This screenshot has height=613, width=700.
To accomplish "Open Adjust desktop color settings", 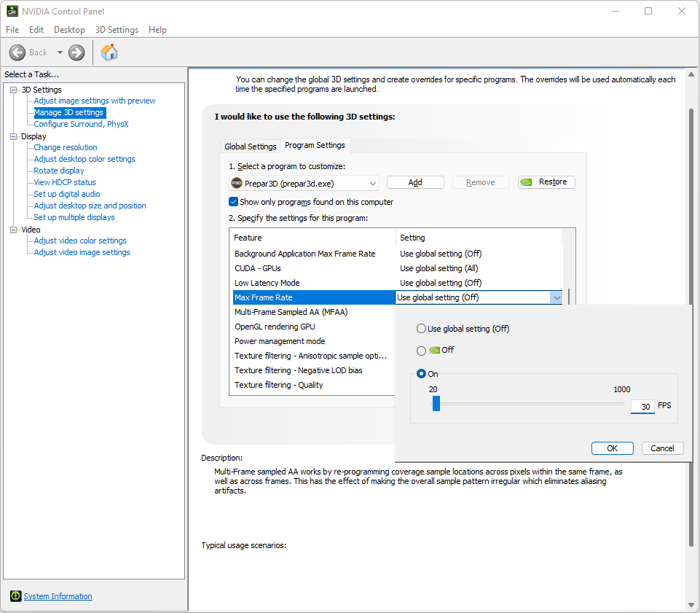I will [84, 159].
